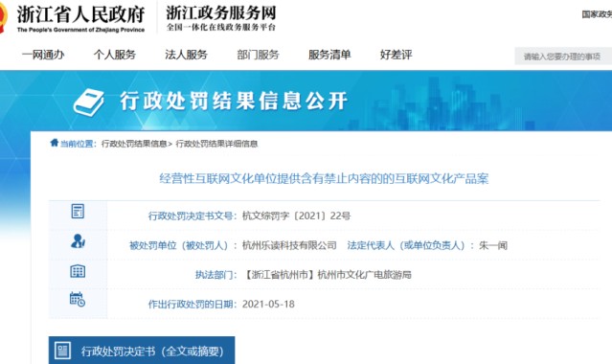Click the 浙江省人民政府 header title

pyautogui.click(x=80, y=14)
